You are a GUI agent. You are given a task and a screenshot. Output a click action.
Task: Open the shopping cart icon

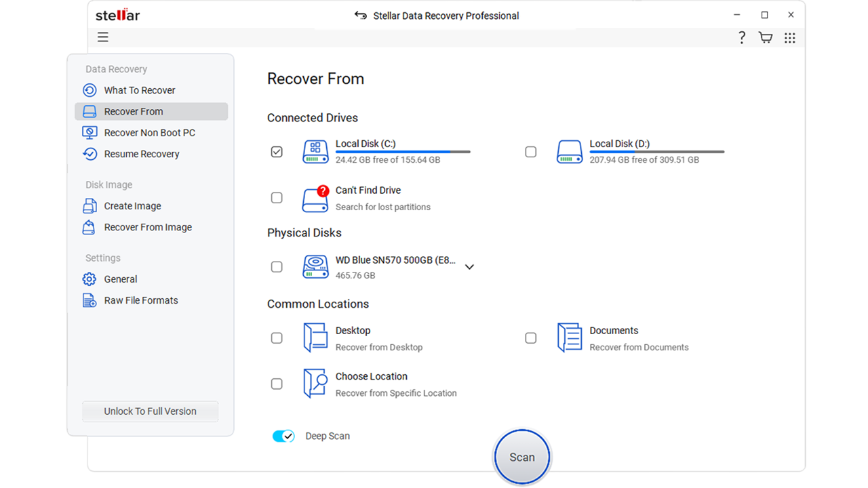point(765,37)
